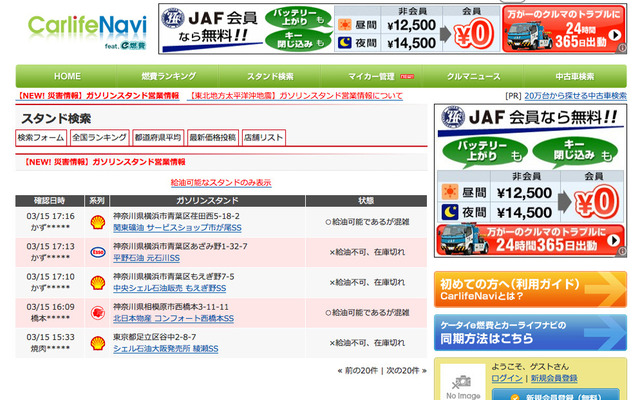Click 初めての方へ 利用ガイド orange banner
This screenshot has width=640, height=400.
(530, 289)
